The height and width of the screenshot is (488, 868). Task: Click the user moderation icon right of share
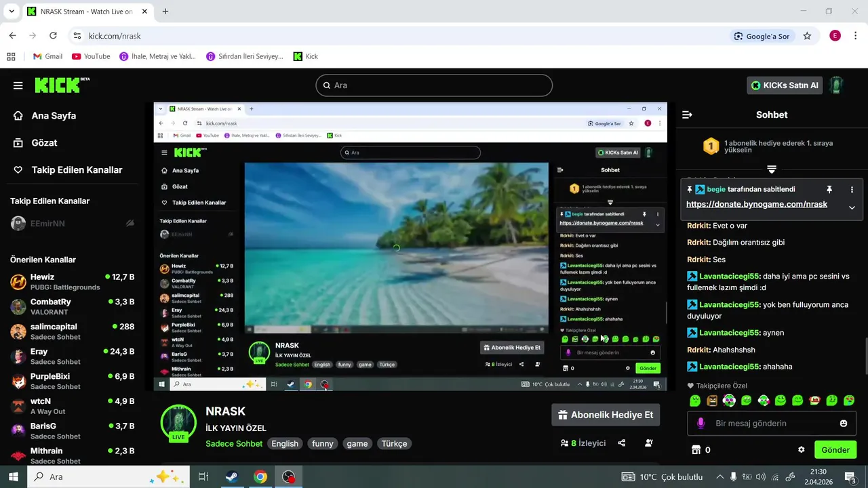(649, 443)
